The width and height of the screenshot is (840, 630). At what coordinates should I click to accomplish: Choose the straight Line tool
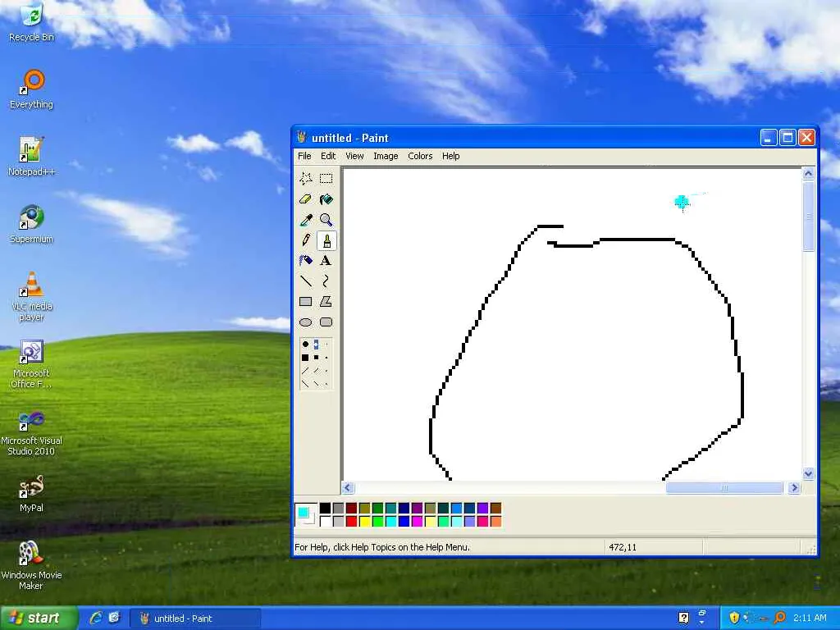306,281
